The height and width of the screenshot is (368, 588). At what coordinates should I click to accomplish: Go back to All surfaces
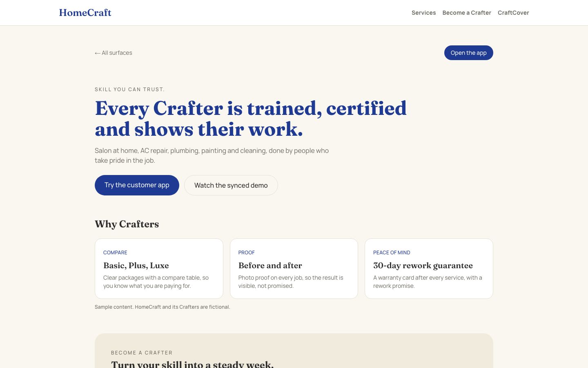[114, 53]
